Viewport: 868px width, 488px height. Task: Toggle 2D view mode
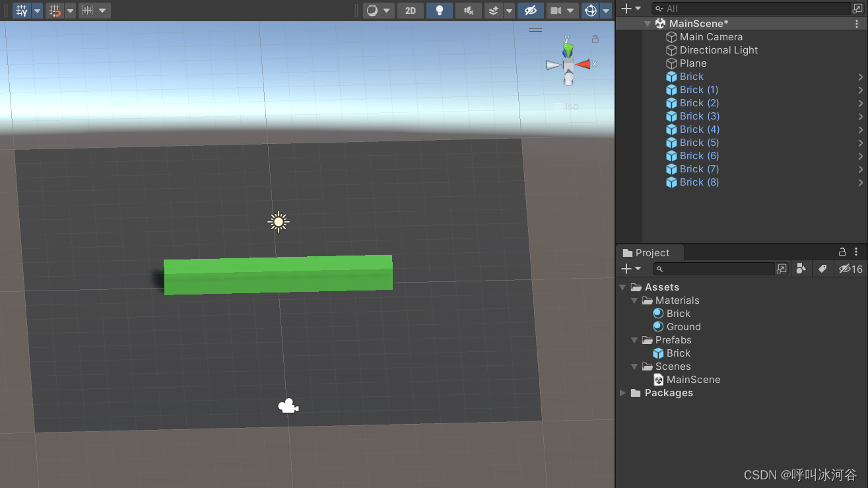tap(411, 11)
